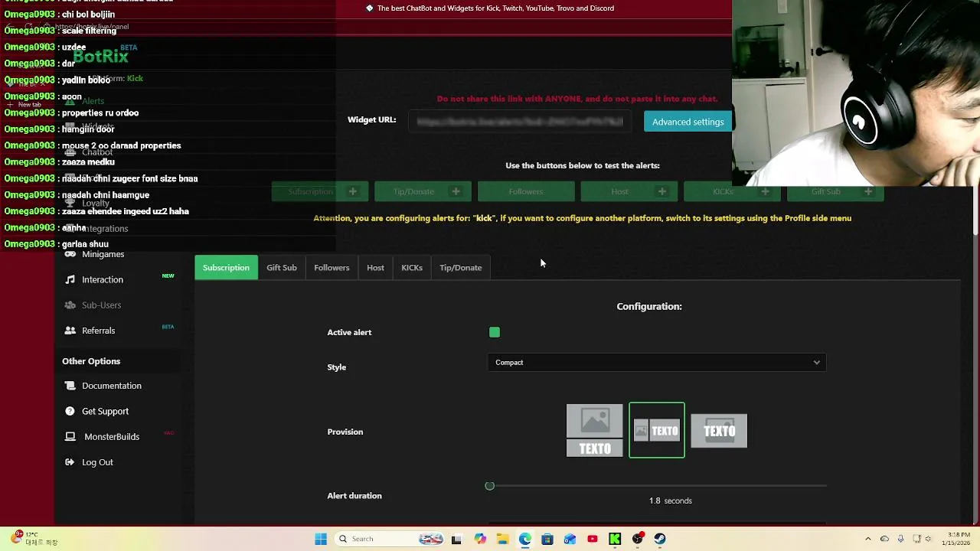Click the plus on Host test button
The image size is (980, 551).
661,191
